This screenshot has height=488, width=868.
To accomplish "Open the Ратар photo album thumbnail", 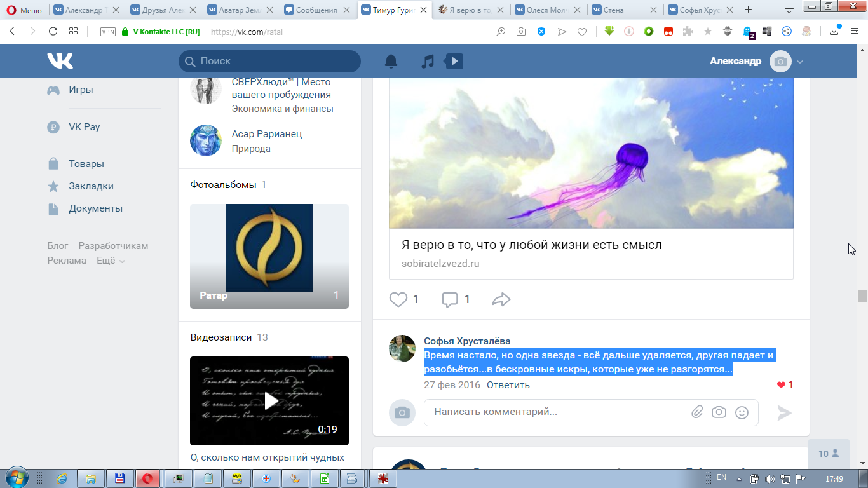I will coord(269,256).
